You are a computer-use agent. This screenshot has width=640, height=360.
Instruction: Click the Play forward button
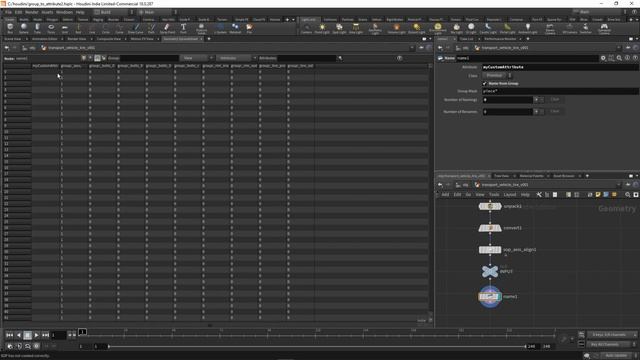point(36,335)
